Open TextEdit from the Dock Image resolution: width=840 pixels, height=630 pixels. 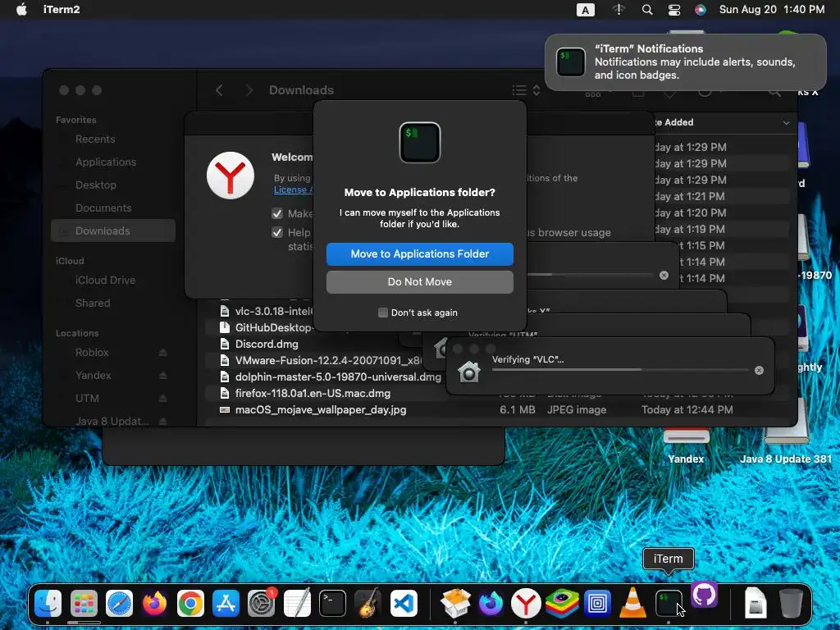(297, 603)
